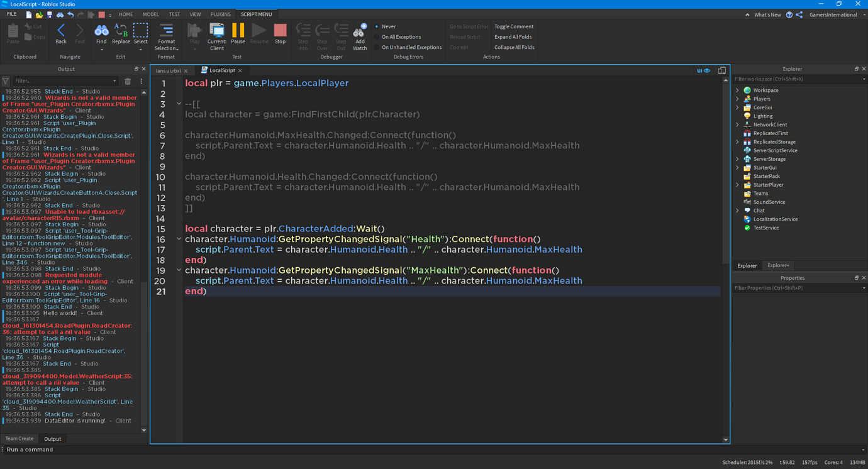Open the SCRIPT MENU ribbon tab
868x469 pixels.
point(256,14)
